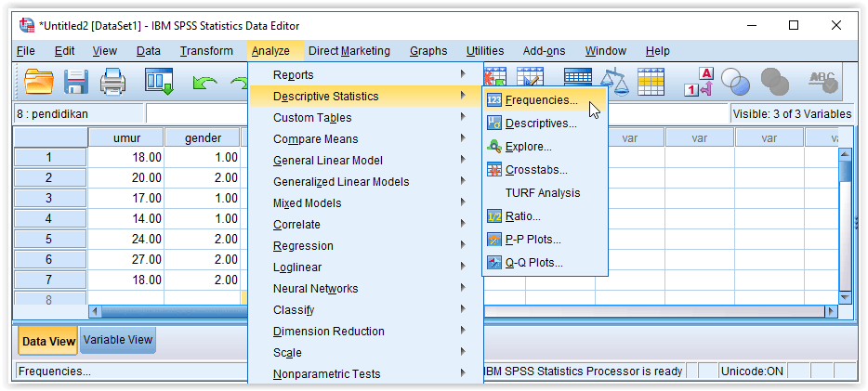
Task: Click the P-P Plots submenu icon
Action: coord(493,240)
